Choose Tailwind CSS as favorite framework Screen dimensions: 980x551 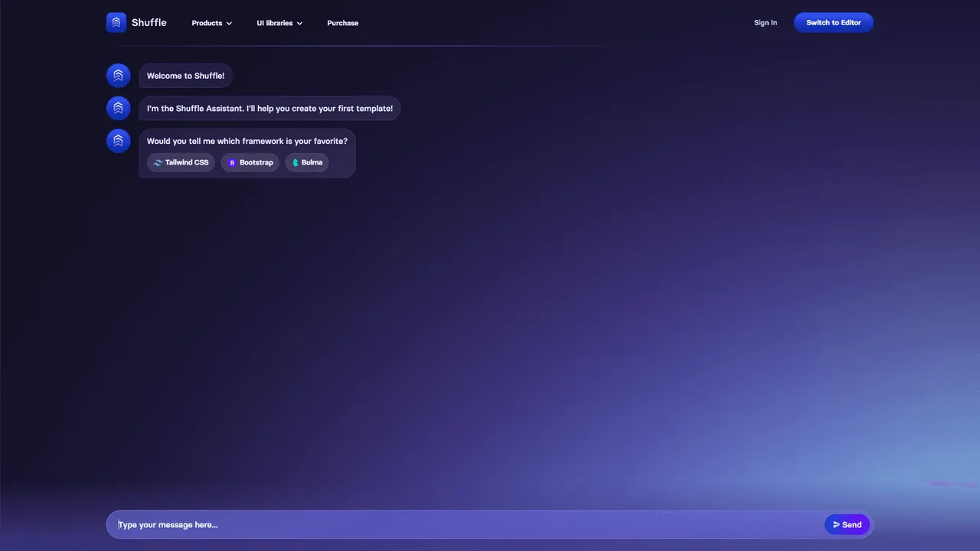181,162
